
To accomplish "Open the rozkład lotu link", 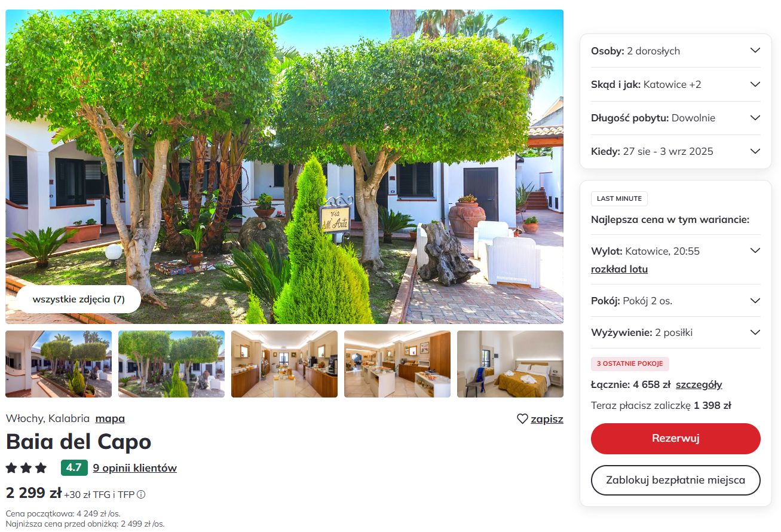I will 619,269.
